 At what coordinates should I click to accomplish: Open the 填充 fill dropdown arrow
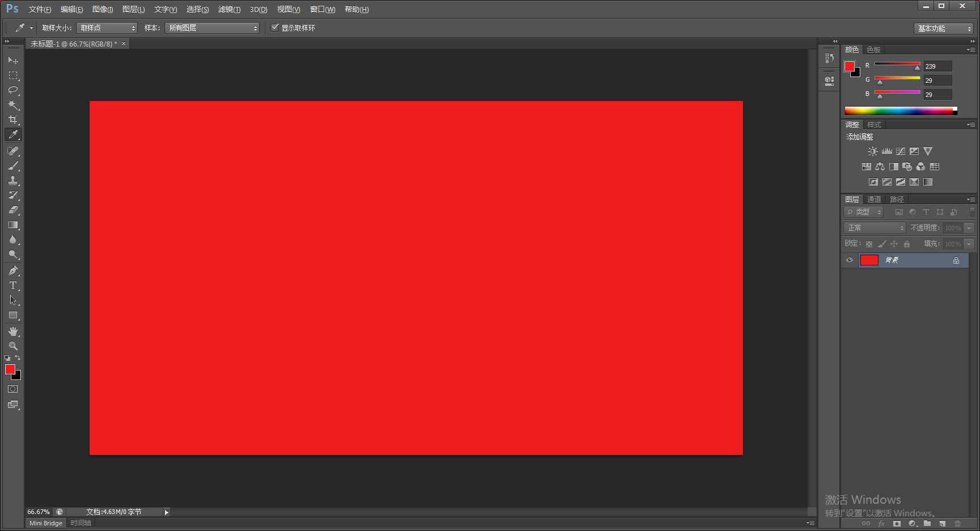tap(969, 244)
